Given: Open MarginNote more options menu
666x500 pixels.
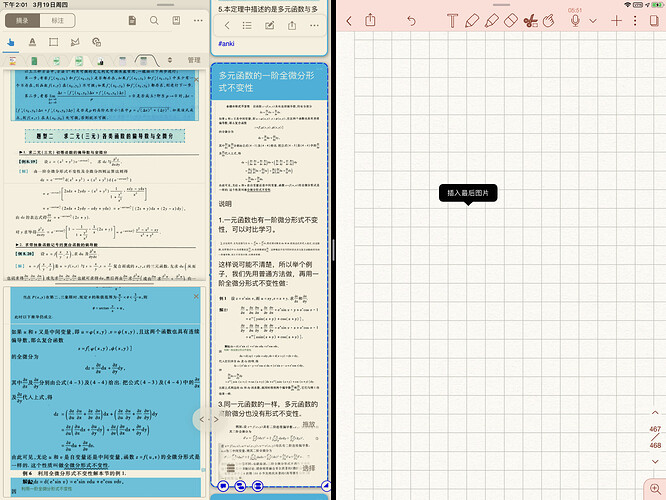Looking at the screenshot, I should tap(198, 20).
